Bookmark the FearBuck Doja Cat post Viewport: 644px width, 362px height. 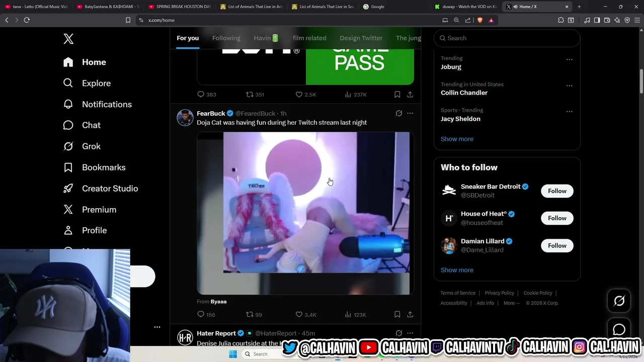(x=397, y=315)
